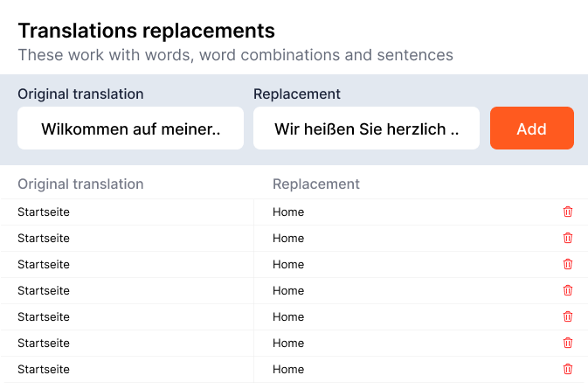This screenshot has height=389, width=588.
Task: Click the Replacement column header in table
Action: click(x=316, y=184)
